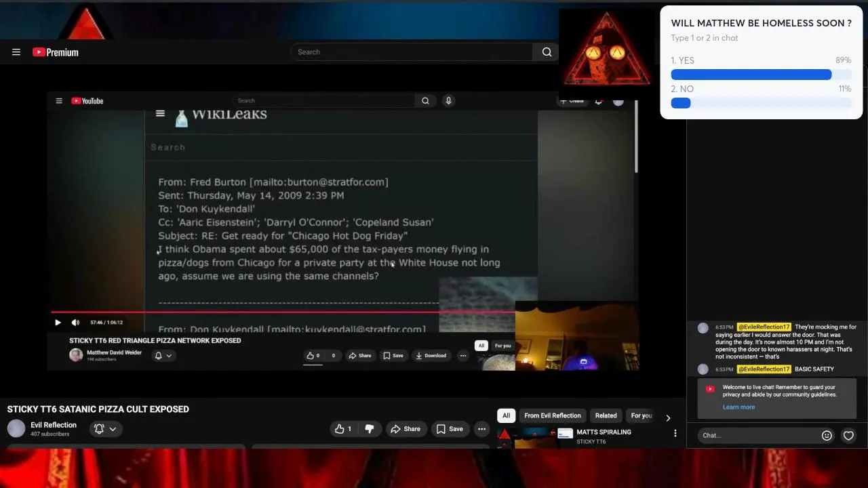Share the Evil Reflection stream
868x488 pixels.
(405, 429)
